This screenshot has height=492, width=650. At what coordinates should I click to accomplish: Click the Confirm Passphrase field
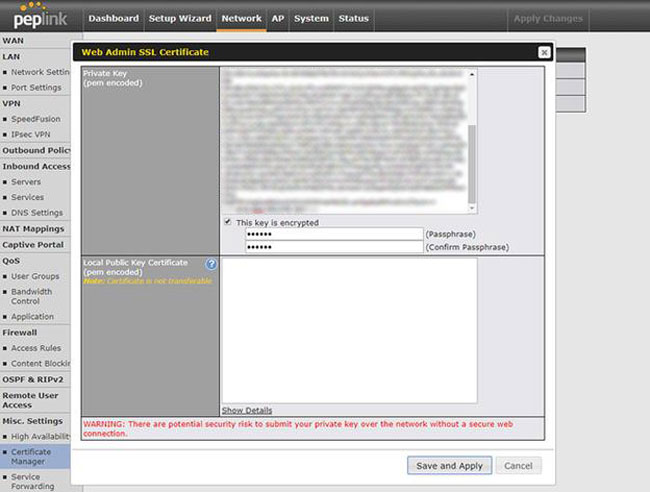pos(334,247)
